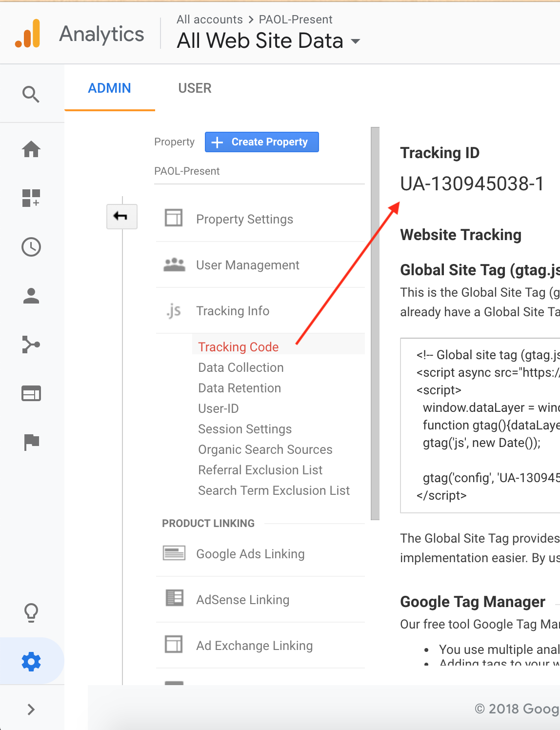Click the Ad Exchange Linking icon

coord(174,644)
